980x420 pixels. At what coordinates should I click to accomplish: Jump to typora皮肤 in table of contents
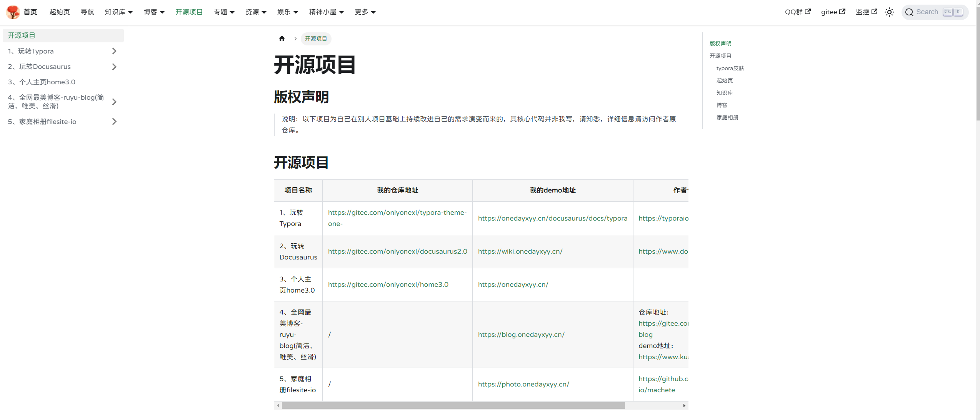click(x=730, y=68)
